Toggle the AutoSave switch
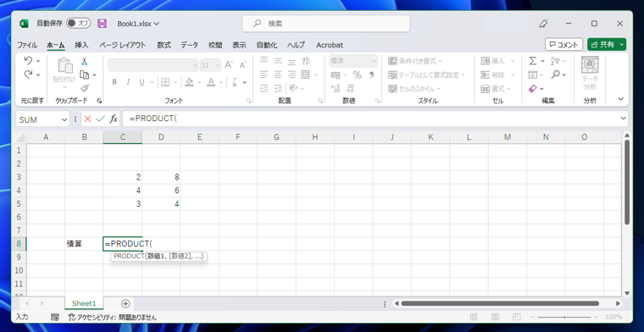 [x=78, y=24]
